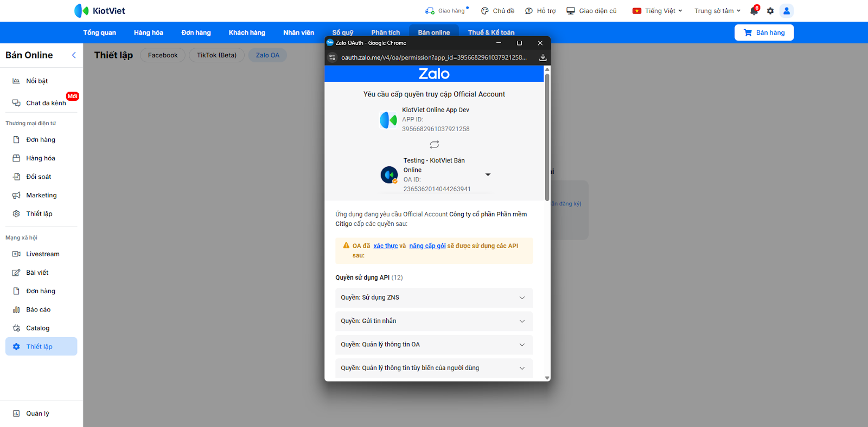
Task: Click the swap arrows icon in Zalo dialog
Action: click(x=435, y=145)
